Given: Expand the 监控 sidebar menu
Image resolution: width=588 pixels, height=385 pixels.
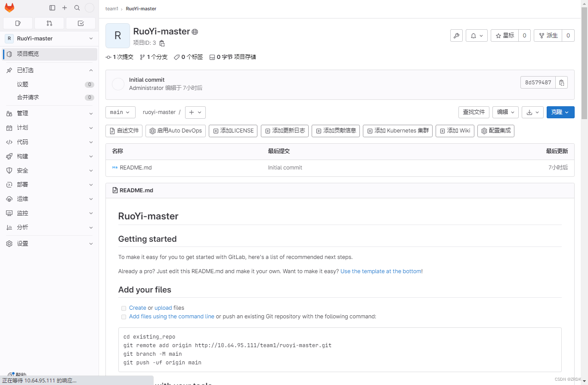Looking at the screenshot, I should pyautogui.click(x=50, y=213).
